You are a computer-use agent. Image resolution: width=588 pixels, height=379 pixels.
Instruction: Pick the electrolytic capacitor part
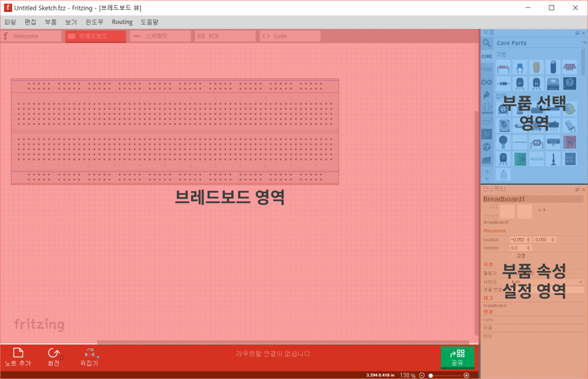point(553,67)
